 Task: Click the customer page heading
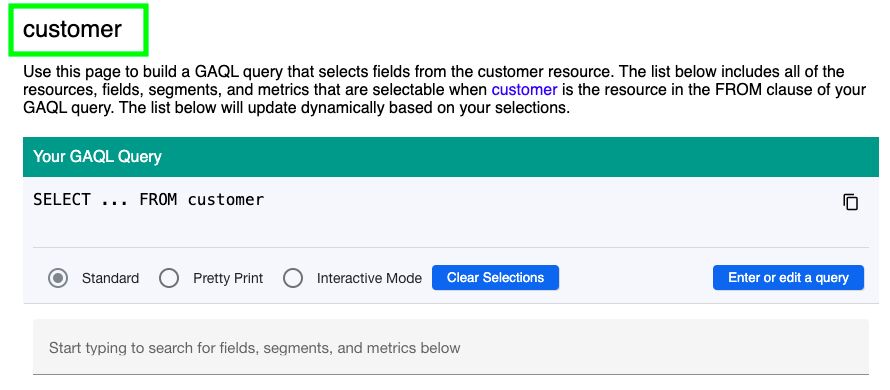point(72,29)
